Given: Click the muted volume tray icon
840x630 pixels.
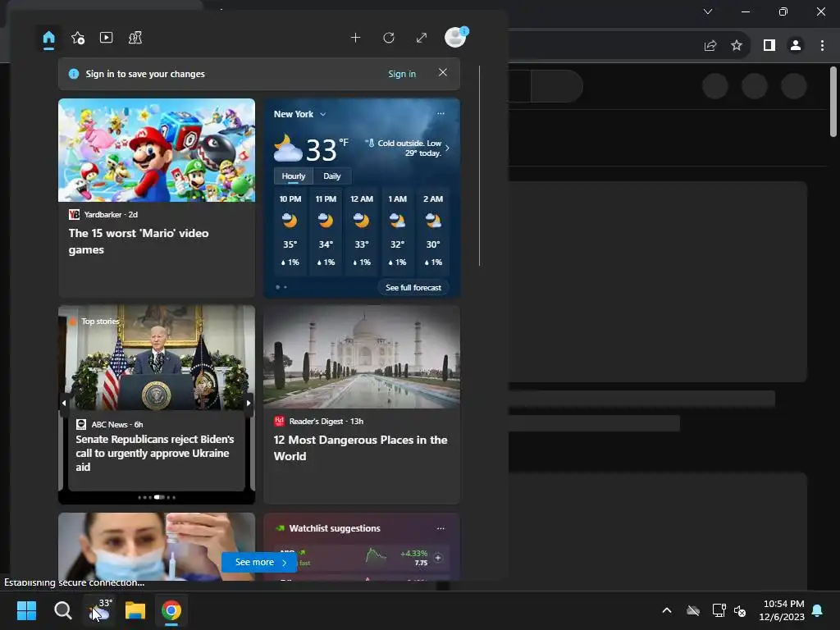Looking at the screenshot, I should (x=741, y=610).
